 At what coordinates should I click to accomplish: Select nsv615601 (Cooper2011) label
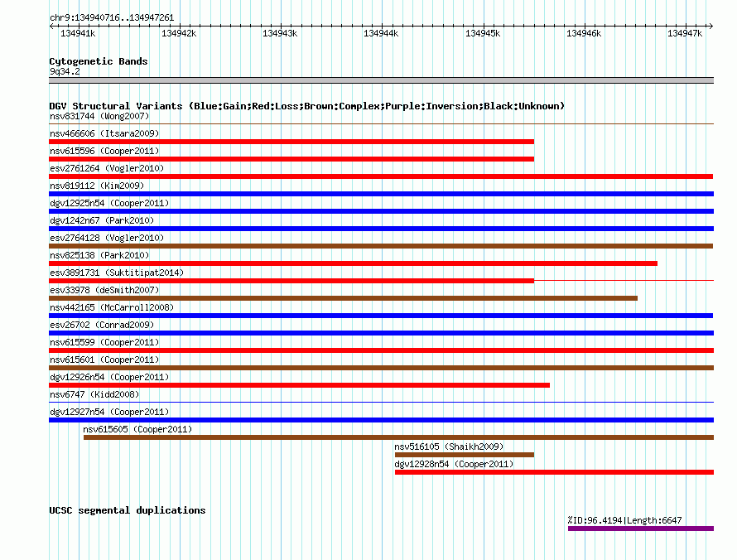pos(104,360)
